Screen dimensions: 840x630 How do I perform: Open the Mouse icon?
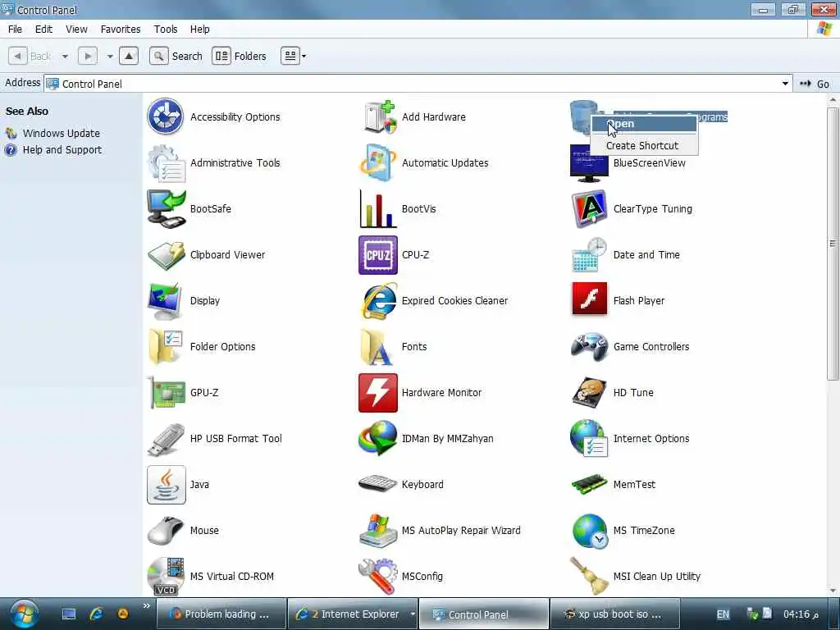(166, 531)
